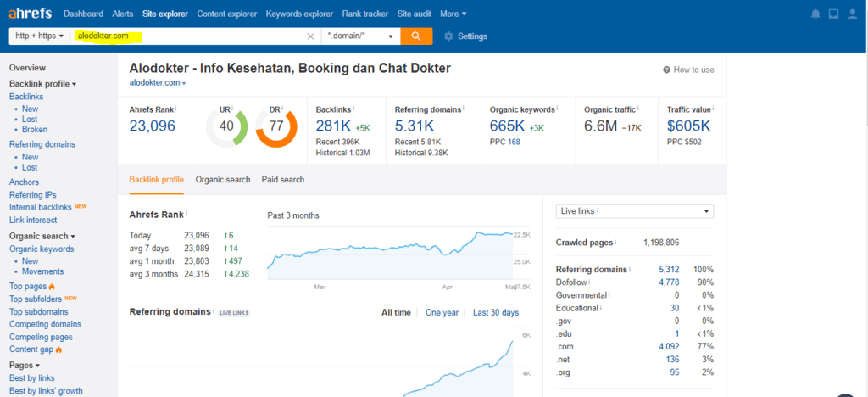
Task: Open Anchors in the sidebar
Action: click(25, 182)
